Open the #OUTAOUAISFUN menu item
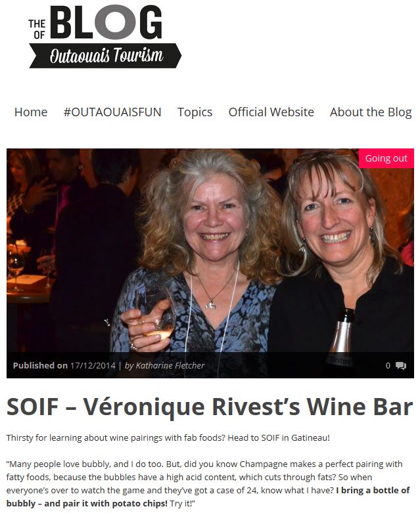Image resolution: width=420 pixels, height=513 pixels. click(112, 112)
